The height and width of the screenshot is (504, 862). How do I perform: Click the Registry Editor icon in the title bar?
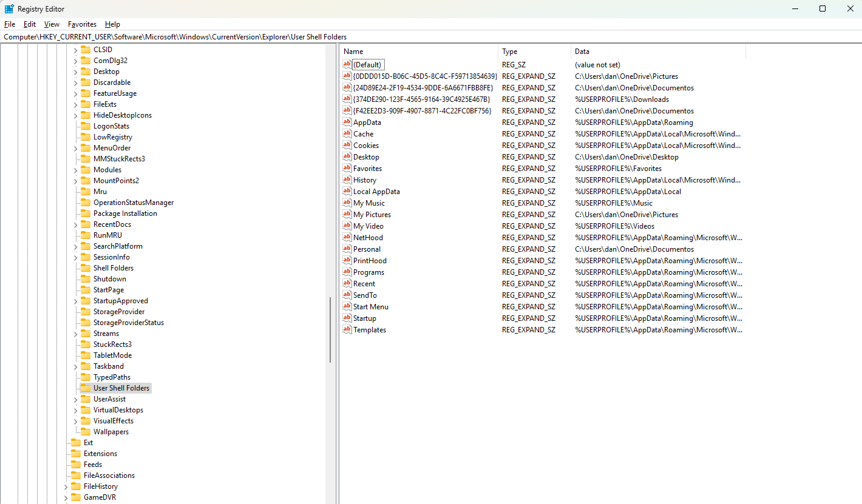8,8
